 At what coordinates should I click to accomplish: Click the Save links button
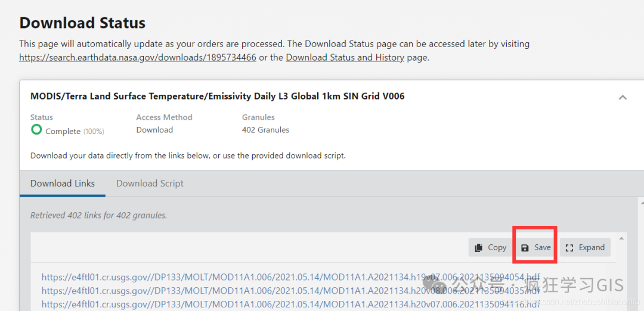click(535, 247)
